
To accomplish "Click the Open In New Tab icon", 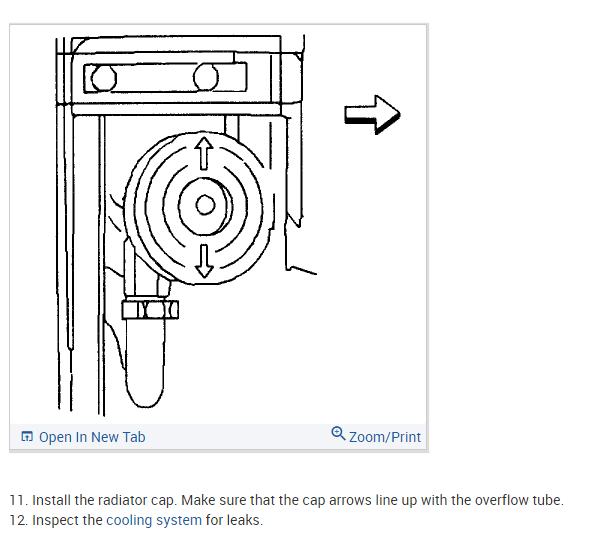I will pos(27,436).
